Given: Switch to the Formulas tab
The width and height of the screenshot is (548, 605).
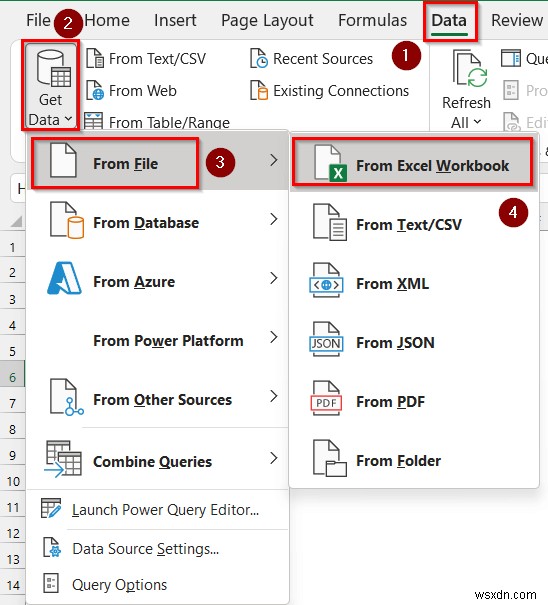Looking at the screenshot, I should tap(372, 20).
